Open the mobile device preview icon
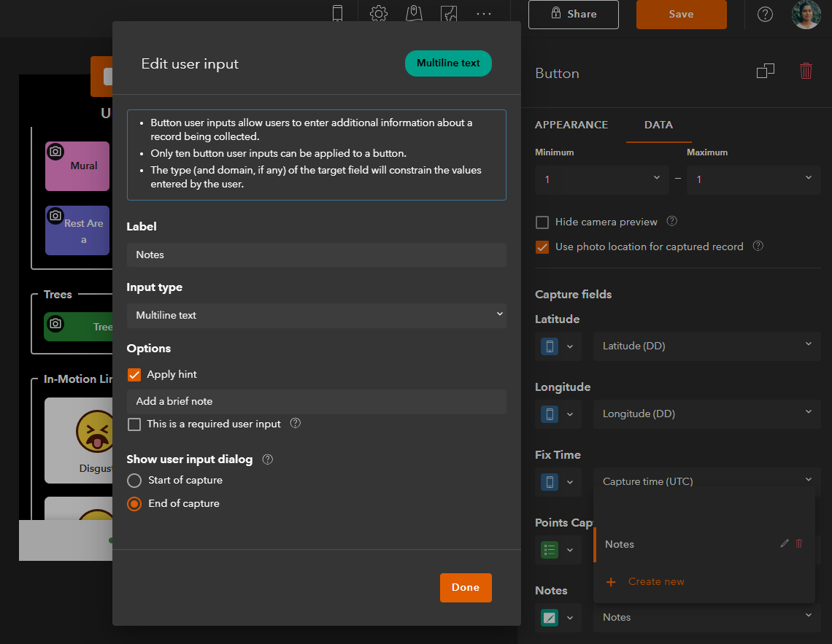Viewport: 832px width, 644px height. (x=337, y=13)
